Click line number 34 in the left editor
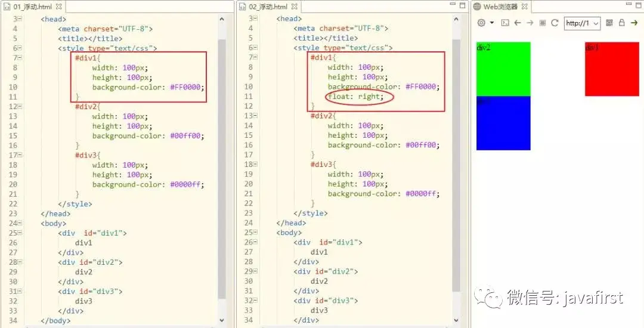The image size is (644, 328). coord(13,321)
